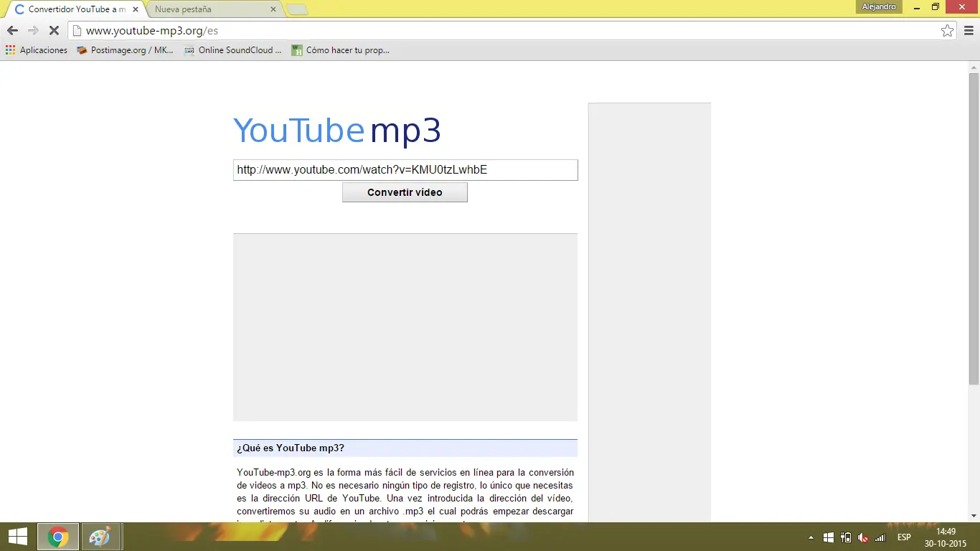Show hidden tray icons arrow
The width and height of the screenshot is (980, 551).
click(x=811, y=537)
